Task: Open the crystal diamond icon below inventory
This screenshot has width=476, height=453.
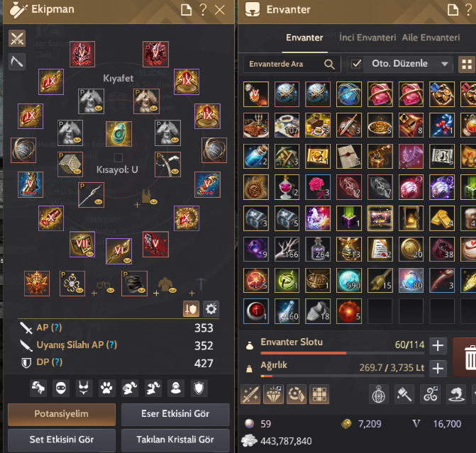Action: pos(274,394)
